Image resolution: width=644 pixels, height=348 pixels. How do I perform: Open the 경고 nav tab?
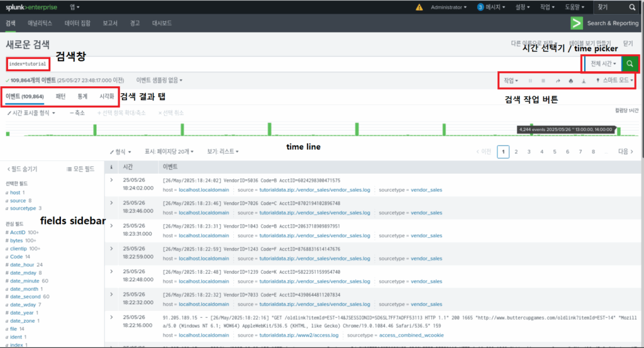pos(135,23)
